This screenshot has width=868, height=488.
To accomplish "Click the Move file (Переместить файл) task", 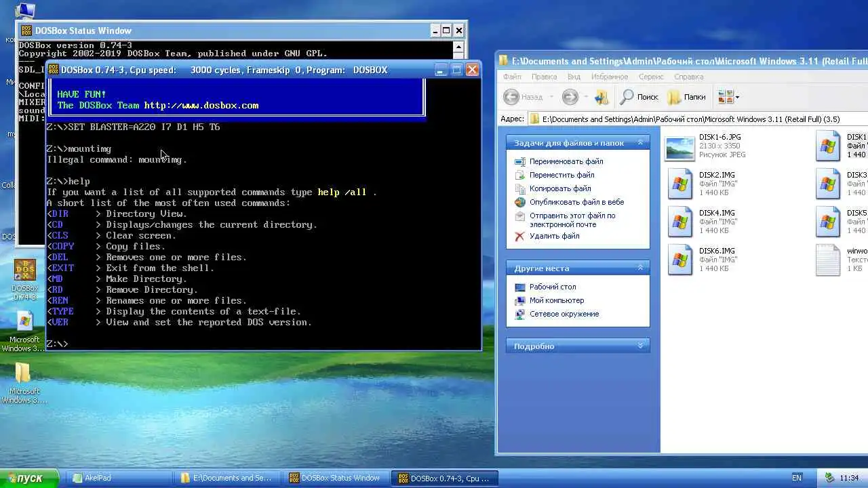I will pyautogui.click(x=561, y=175).
